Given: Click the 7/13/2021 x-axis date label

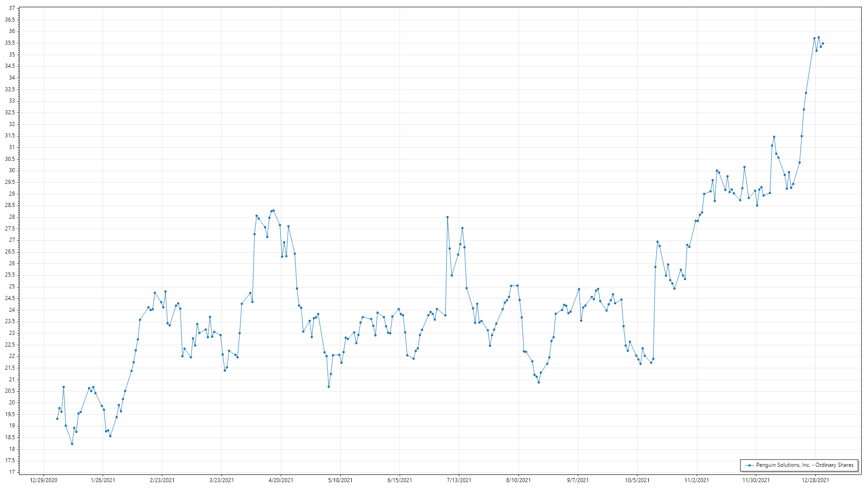Looking at the screenshot, I should tap(459, 480).
